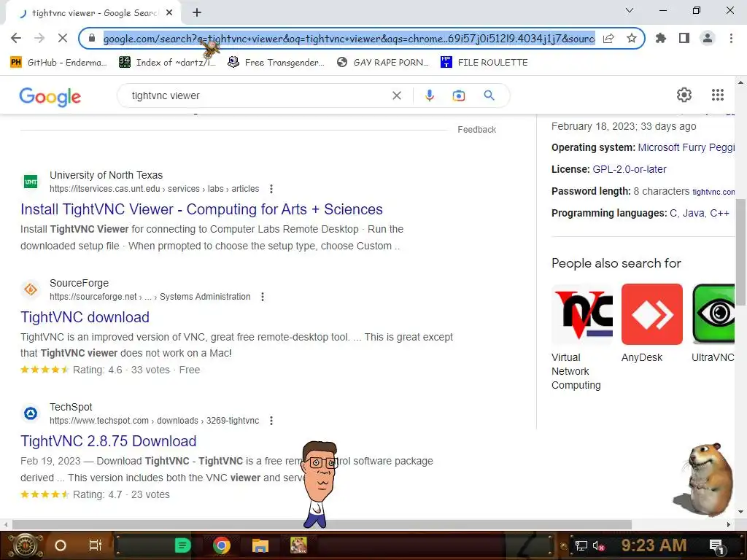
Task: Click the forward navigation arrow
Action: point(39,38)
